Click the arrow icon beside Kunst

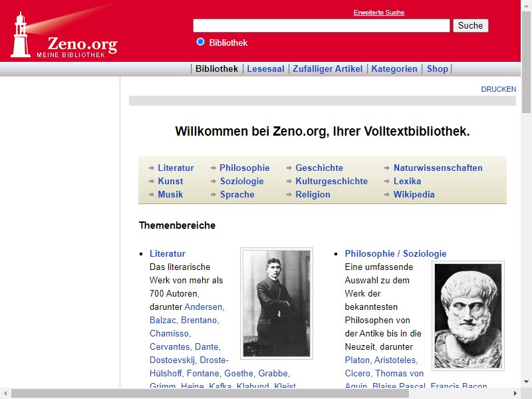pos(152,182)
